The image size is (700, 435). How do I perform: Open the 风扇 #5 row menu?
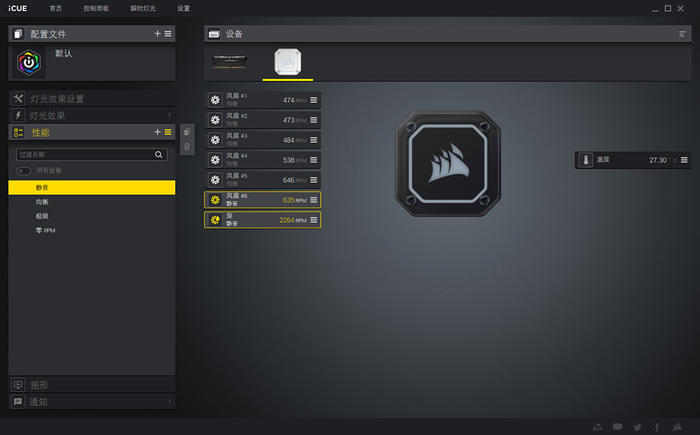(x=314, y=180)
